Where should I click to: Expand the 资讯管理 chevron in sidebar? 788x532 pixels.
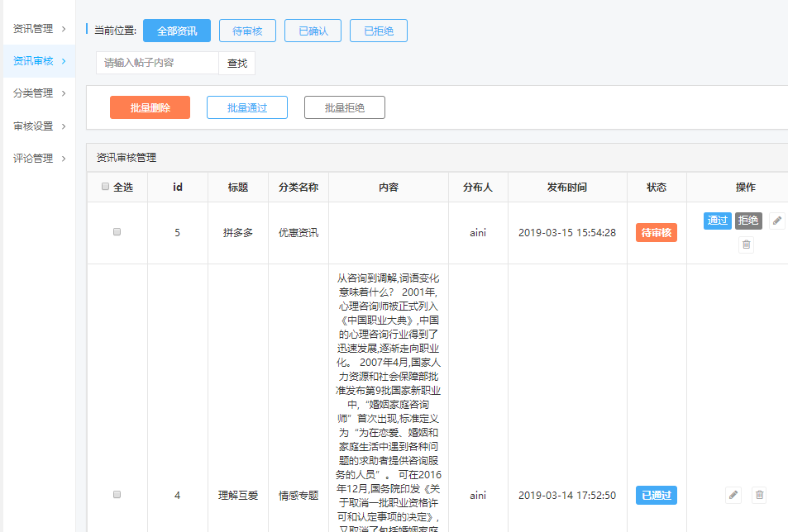coord(64,29)
